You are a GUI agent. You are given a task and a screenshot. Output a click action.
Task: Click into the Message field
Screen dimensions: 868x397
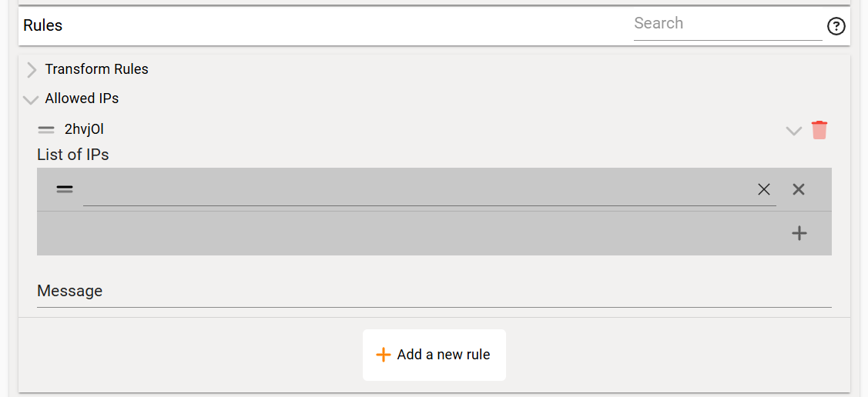[x=434, y=292]
